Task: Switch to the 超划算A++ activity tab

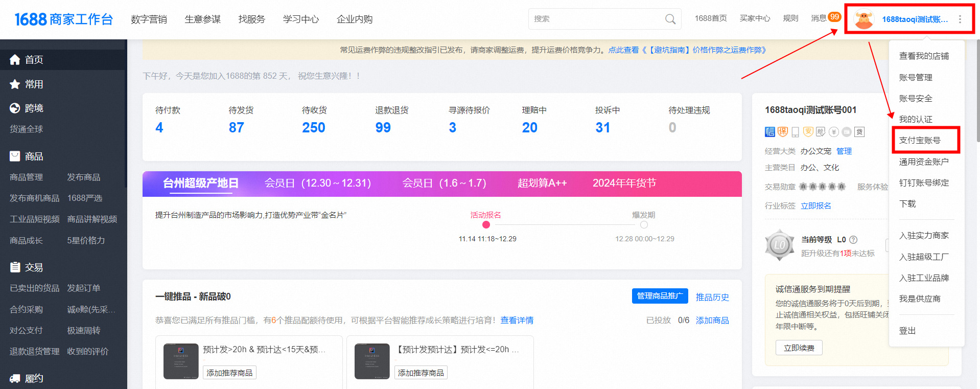Action: [x=542, y=184]
